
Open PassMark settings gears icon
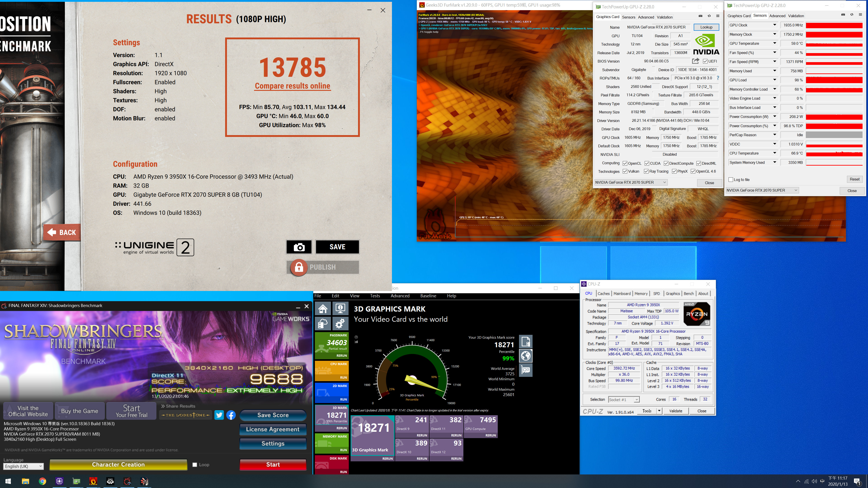pos(340,324)
